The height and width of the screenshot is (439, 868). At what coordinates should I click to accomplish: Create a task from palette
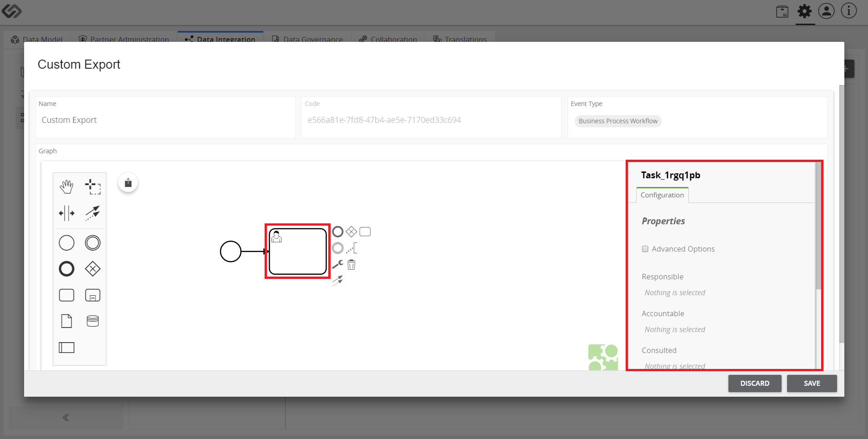[x=66, y=295]
